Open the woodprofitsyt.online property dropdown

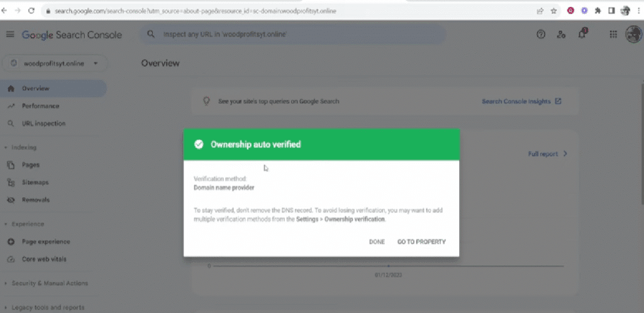tap(55, 64)
